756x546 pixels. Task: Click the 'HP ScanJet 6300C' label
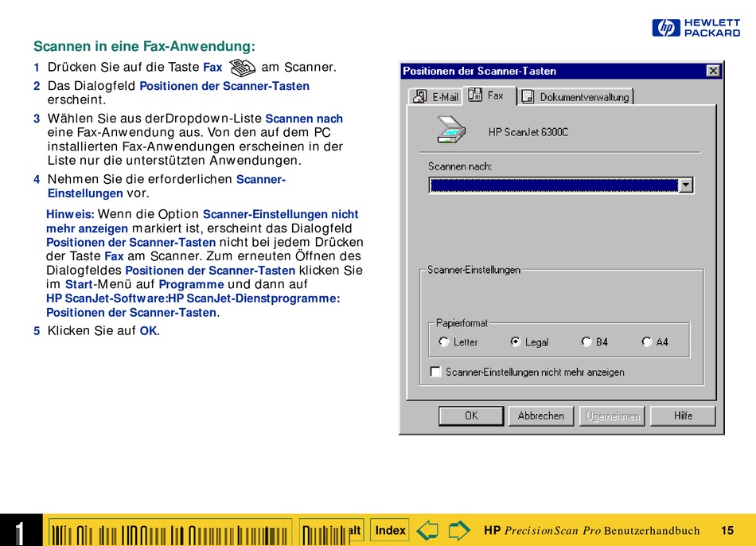[528, 132]
